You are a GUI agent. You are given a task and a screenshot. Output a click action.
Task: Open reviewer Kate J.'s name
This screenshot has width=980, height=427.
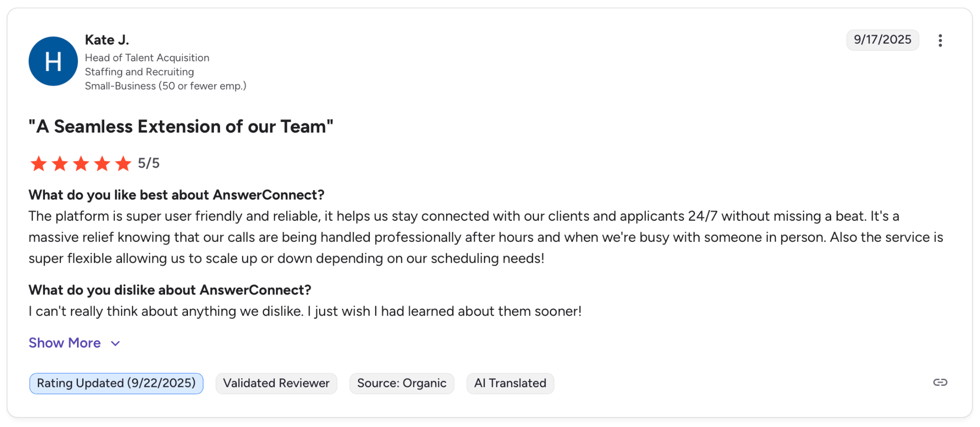[x=107, y=40]
